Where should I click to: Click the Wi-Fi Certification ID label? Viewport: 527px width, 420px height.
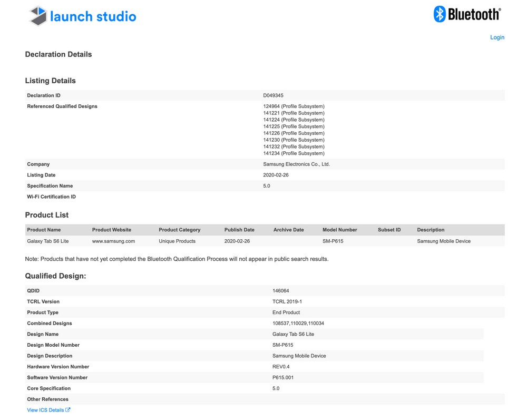pyautogui.click(x=52, y=197)
